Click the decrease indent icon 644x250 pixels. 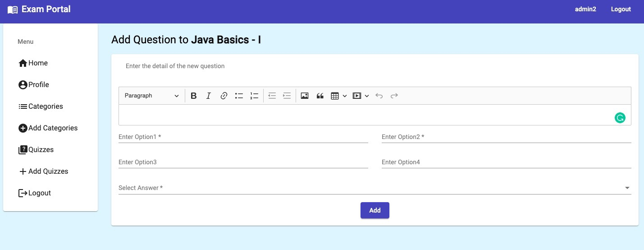[x=272, y=96]
